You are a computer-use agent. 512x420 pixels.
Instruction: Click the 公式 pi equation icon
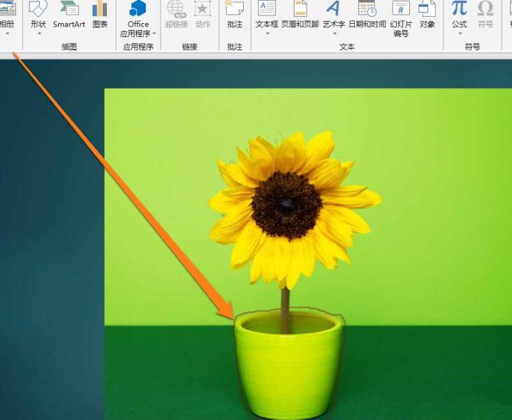459,10
